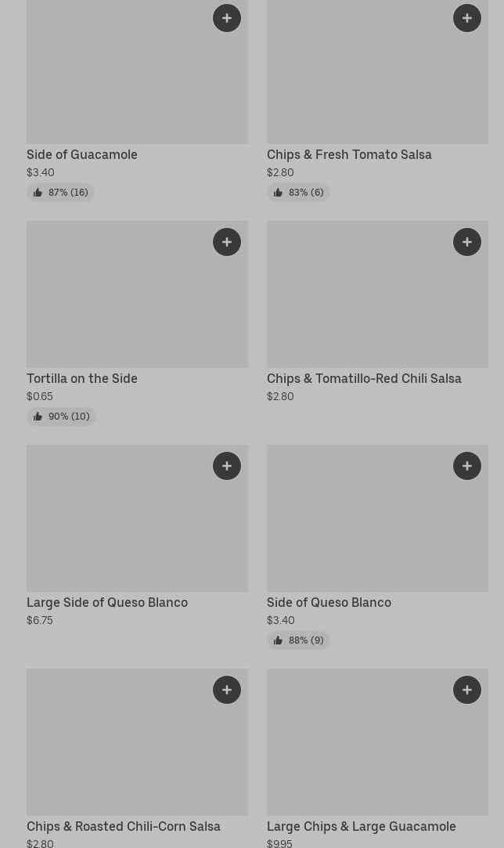
Task: Add Chips & Tomatillo-Red Chili Salsa plus icon
Action: pos(467,242)
